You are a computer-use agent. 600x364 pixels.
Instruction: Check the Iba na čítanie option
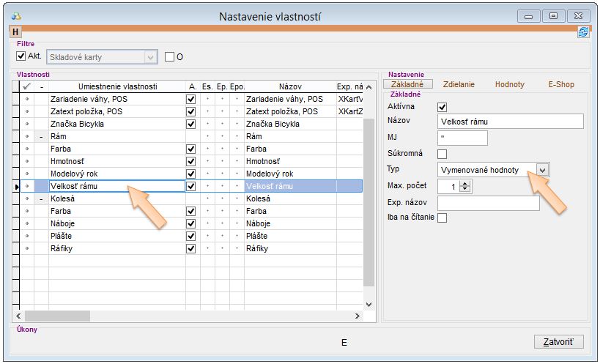442,218
